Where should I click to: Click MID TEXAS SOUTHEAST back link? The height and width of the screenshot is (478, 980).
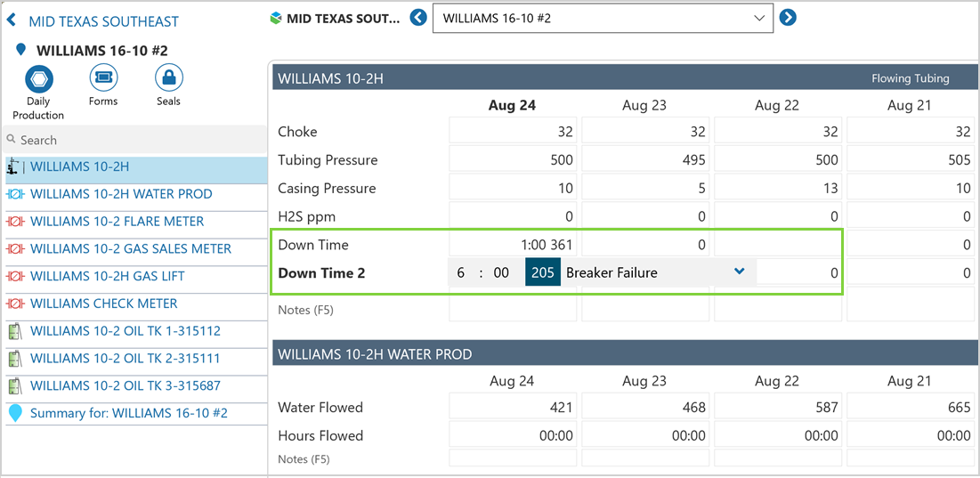click(103, 21)
